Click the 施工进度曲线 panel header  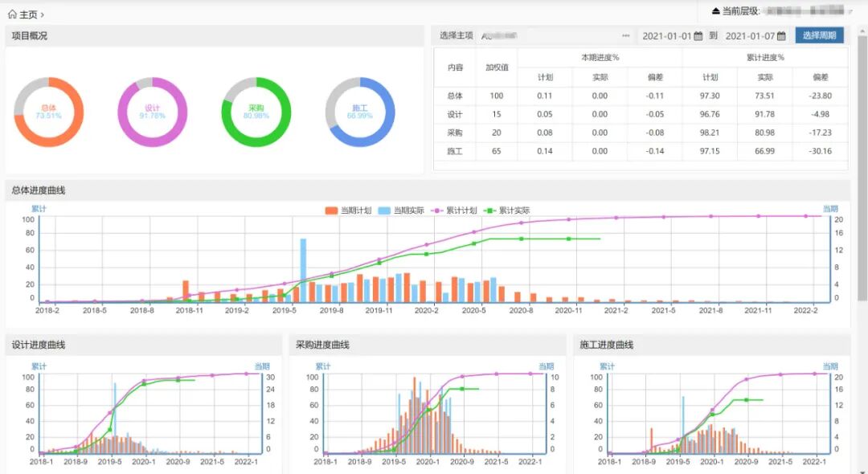[x=712, y=345]
